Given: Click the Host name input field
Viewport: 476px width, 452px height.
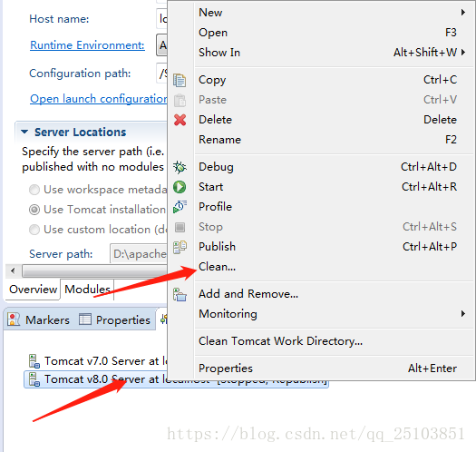Looking at the screenshot, I should [x=161, y=19].
